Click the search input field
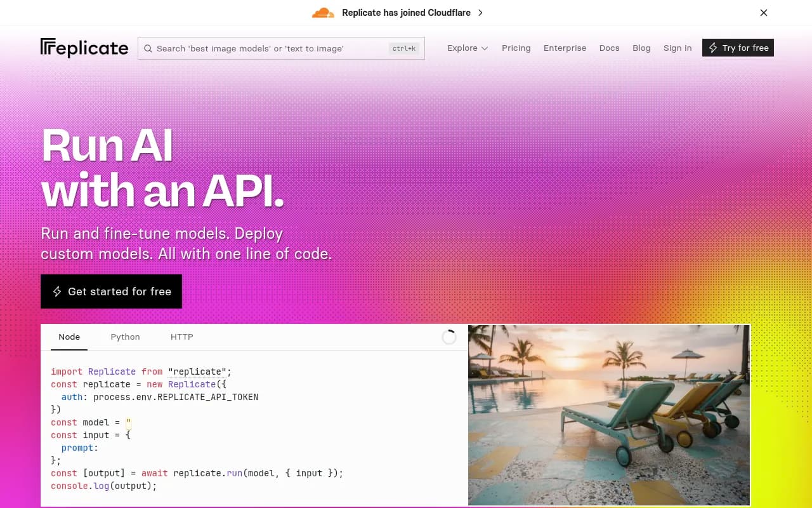This screenshot has height=508, width=812. tap(266, 48)
